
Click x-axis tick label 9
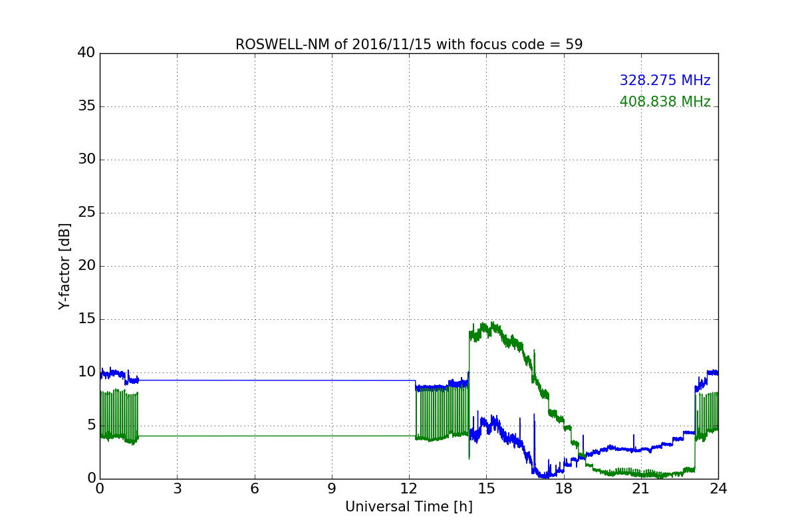pos(332,488)
